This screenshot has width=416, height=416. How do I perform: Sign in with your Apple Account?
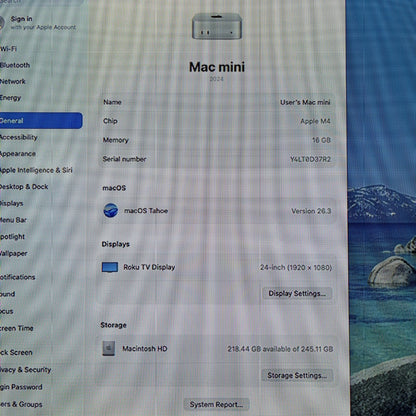[x=38, y=23]
